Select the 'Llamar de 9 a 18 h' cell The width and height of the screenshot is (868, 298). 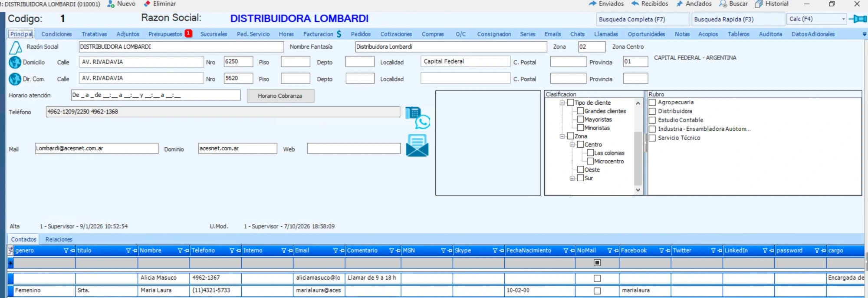[x=373, y=278]
